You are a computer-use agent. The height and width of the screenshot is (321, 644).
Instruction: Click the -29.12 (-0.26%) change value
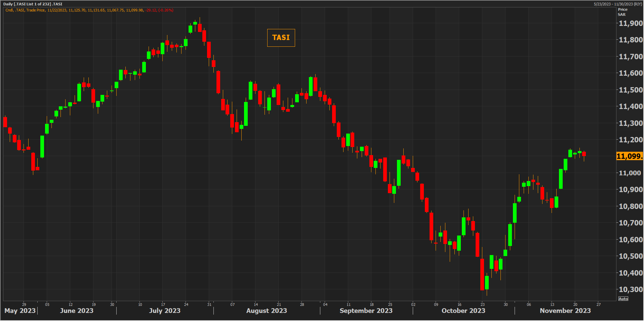coord(159,10)
